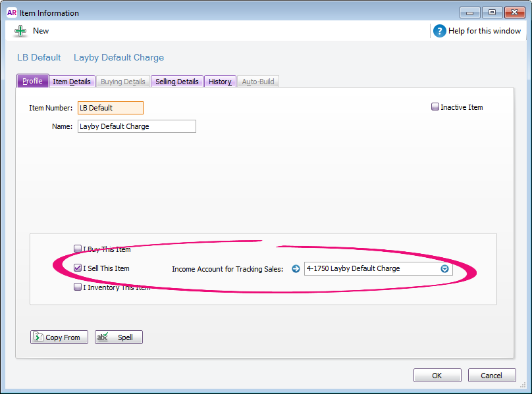Select the Profile tab
The width and height of the screenshot is (532, 394).
tap(32, 81)
